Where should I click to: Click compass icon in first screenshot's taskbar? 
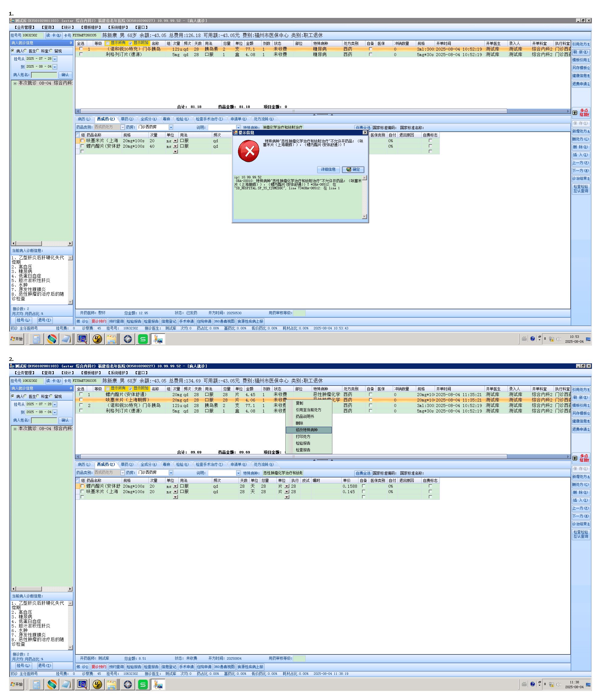coord(128,339)
